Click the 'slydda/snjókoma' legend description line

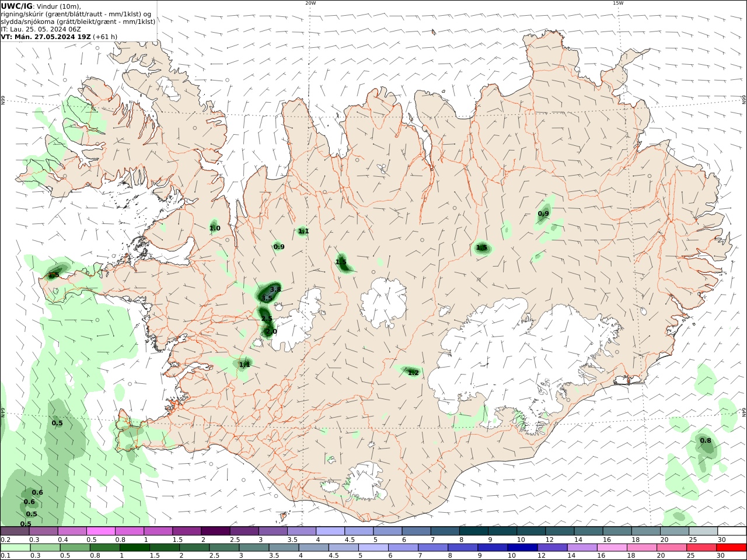(x=78, y=22)
